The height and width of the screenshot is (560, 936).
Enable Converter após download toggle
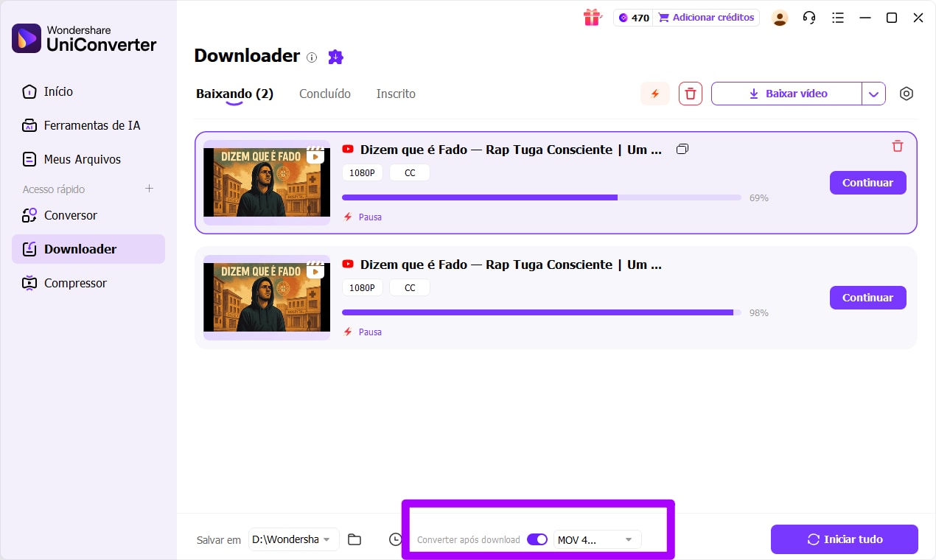pos(537,539)
